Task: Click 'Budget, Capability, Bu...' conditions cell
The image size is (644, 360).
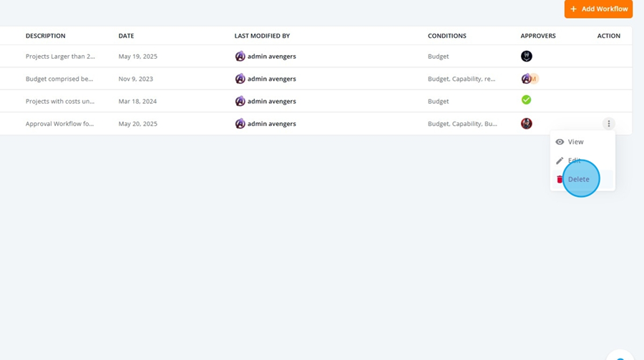Action: [x=462, y=124]
